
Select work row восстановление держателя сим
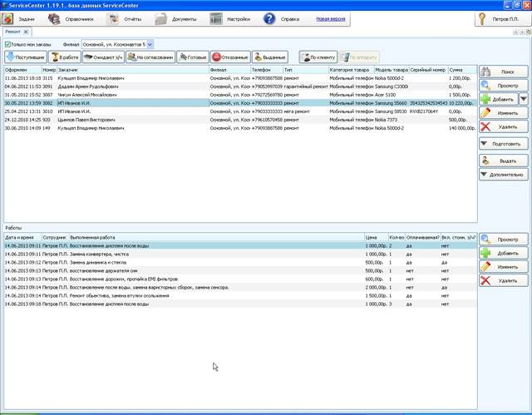pyautogui.click(x=240, y=271)
